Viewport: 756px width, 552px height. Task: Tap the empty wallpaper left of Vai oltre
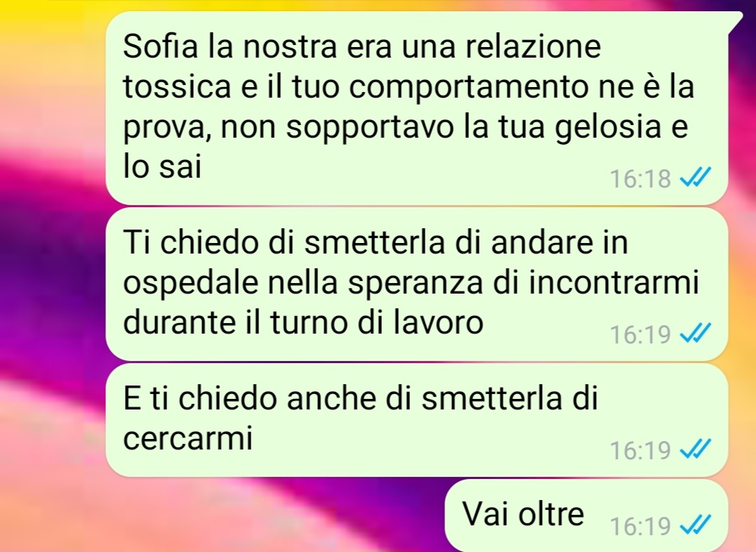coord(270,515)
